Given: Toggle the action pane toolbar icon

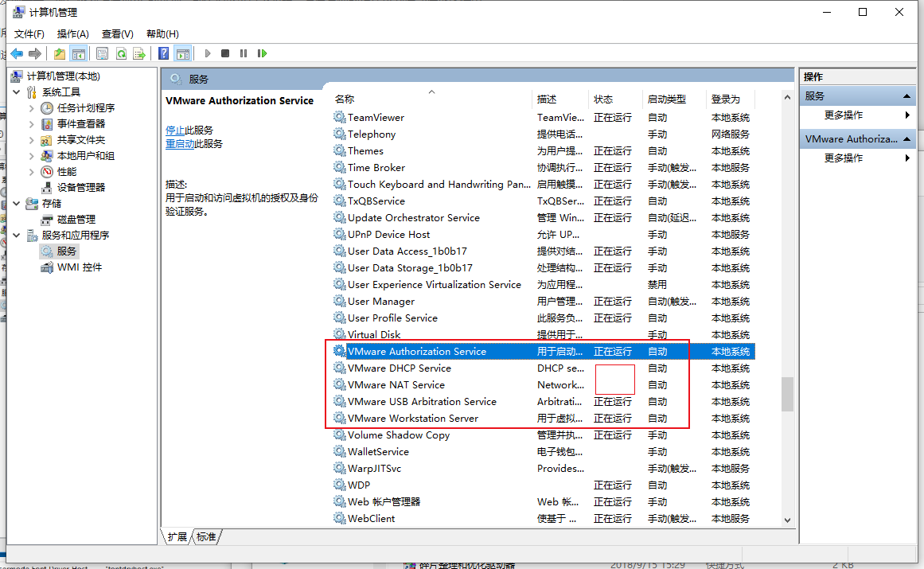Looking at the screenshot, I should [x=183, y=53].
